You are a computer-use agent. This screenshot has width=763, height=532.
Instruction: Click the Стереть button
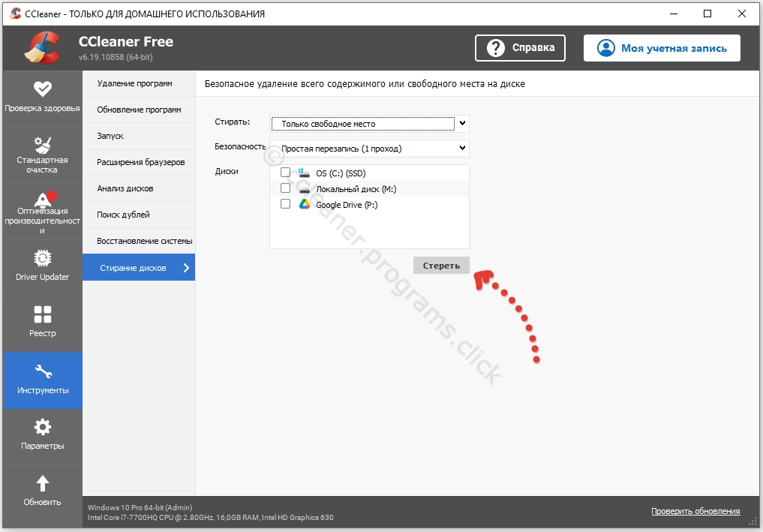(x=441, y=266)
